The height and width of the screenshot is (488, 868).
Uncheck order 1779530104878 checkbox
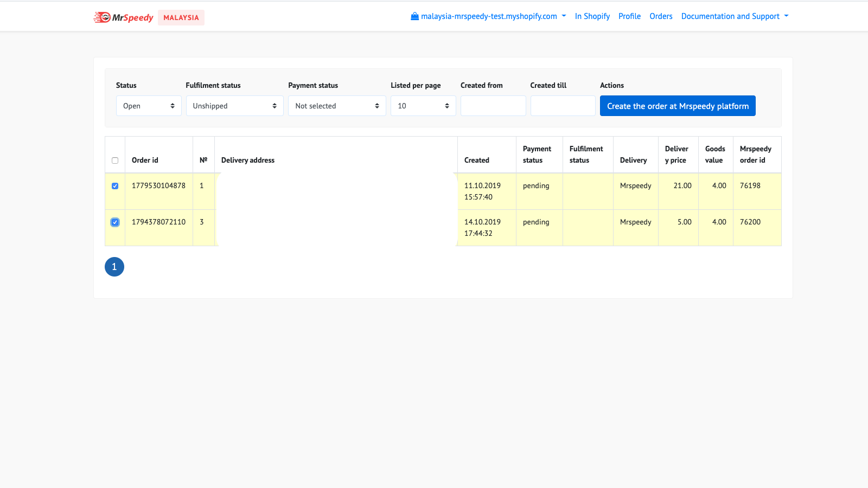pyautogui.click(x=115, y=186)
